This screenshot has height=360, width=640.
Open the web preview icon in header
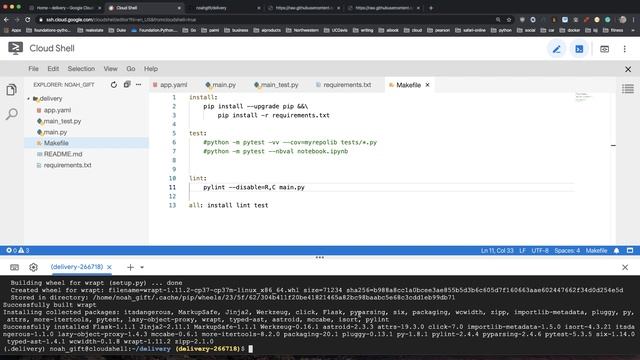click(x=604, y=49)
